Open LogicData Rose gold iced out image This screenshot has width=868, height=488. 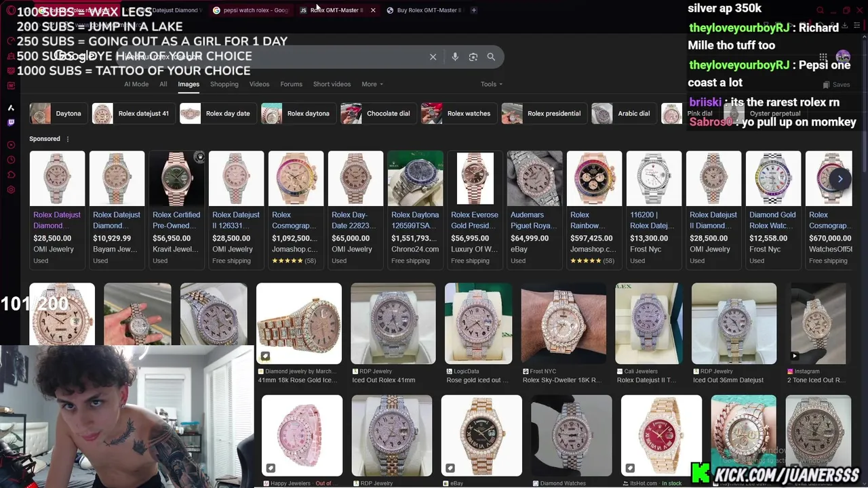pyautogui.click(x=478, y=324)
